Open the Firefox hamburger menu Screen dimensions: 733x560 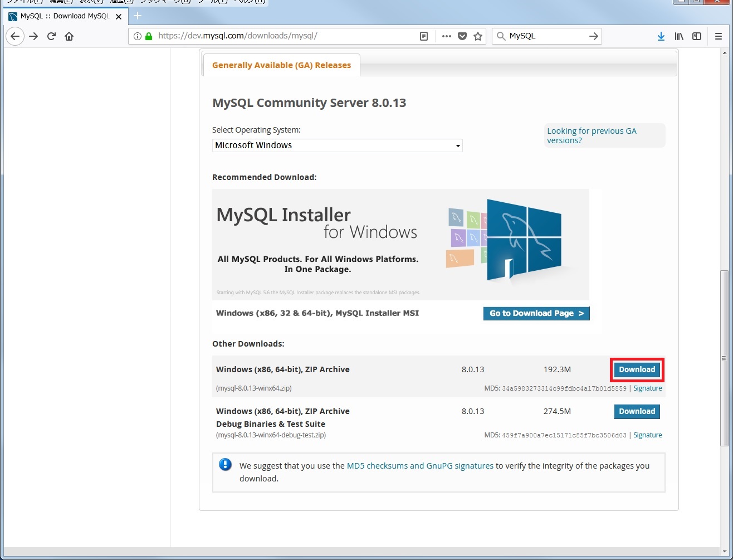pos(718,36)
